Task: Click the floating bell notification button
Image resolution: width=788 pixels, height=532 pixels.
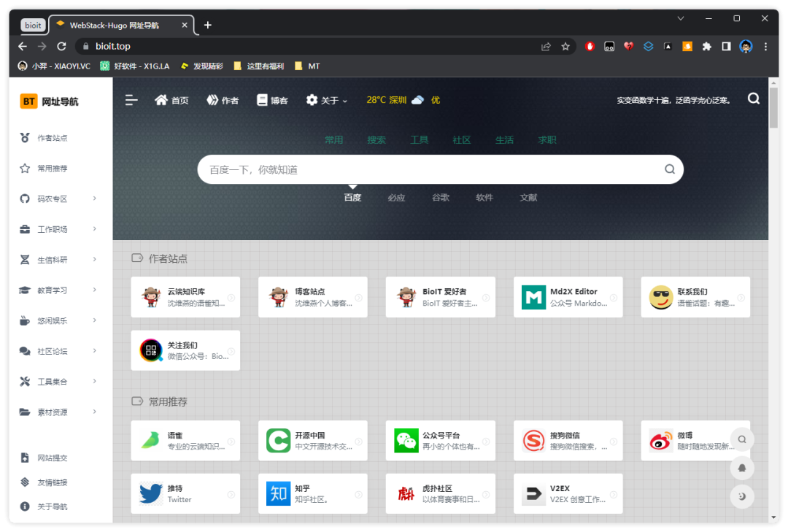Action: coord(742,468)
